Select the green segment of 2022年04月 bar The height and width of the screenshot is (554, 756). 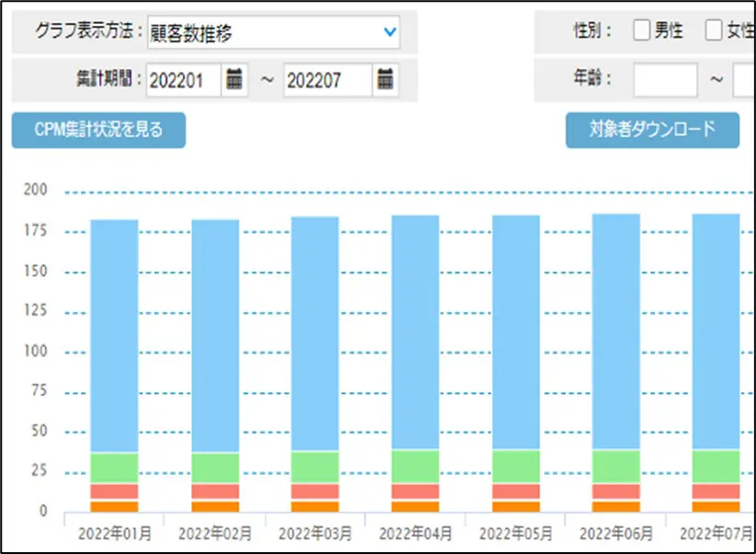pyautogui.click(x=415, y=467)
